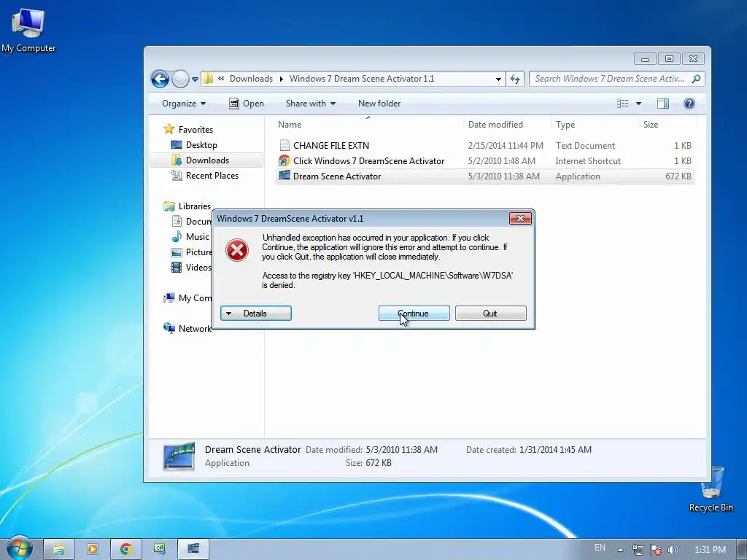The width and height of the screenshot is (747, 560).
Task: Close the Windows 7 DreamScene Activator error dialog
Action: pos(520,219)
